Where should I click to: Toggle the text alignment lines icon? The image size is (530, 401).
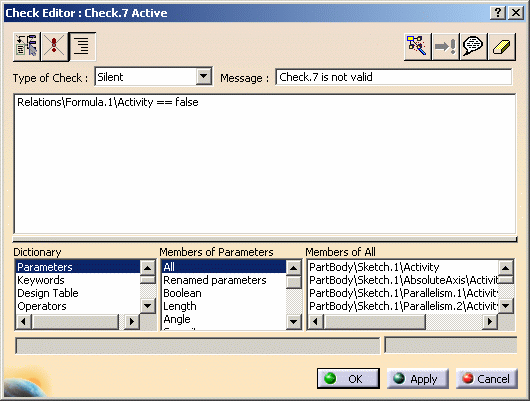click(82, 46)
